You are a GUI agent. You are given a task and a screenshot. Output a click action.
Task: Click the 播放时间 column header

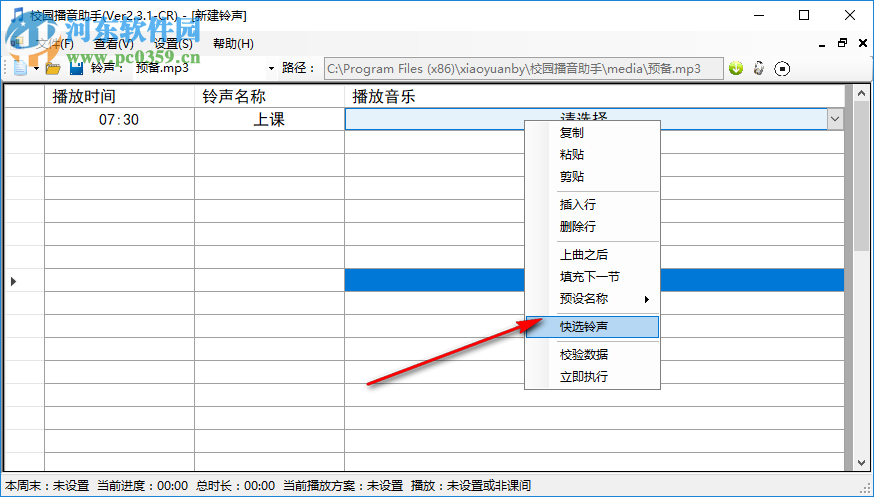pos(119,96)
